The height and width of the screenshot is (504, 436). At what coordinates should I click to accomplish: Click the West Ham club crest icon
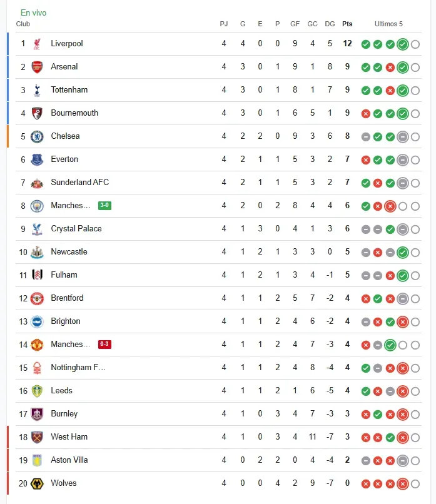(37, 437)
